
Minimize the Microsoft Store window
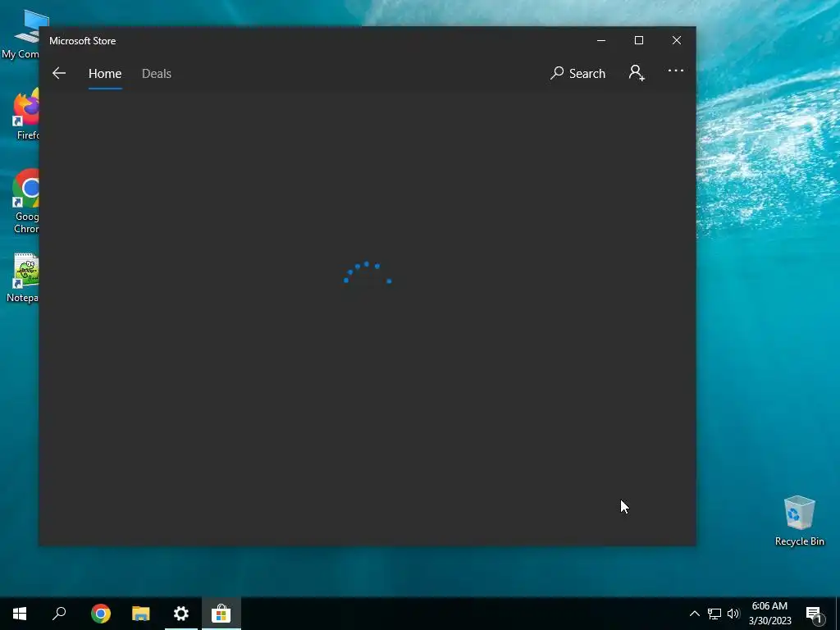click(601, 40)
